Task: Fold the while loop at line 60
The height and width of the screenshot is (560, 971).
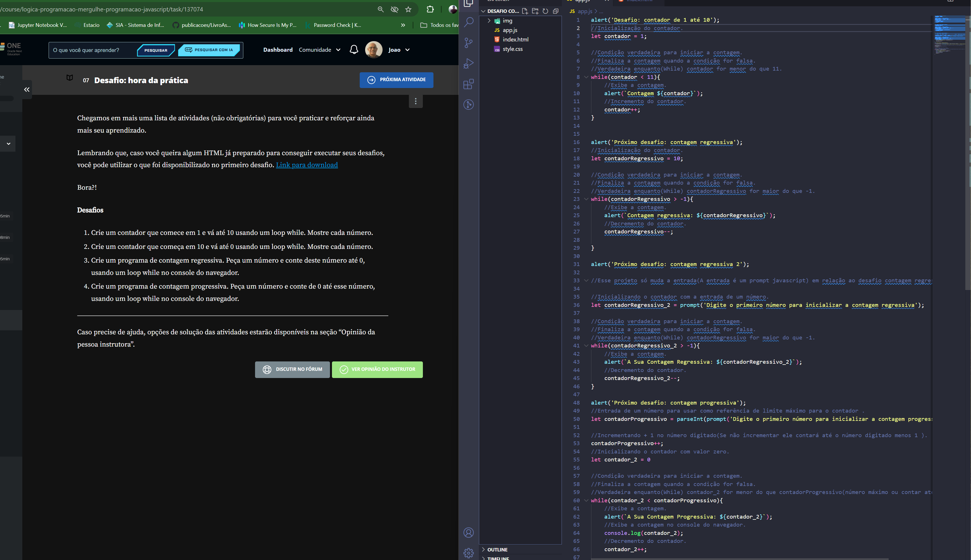Action: [586, 500]
